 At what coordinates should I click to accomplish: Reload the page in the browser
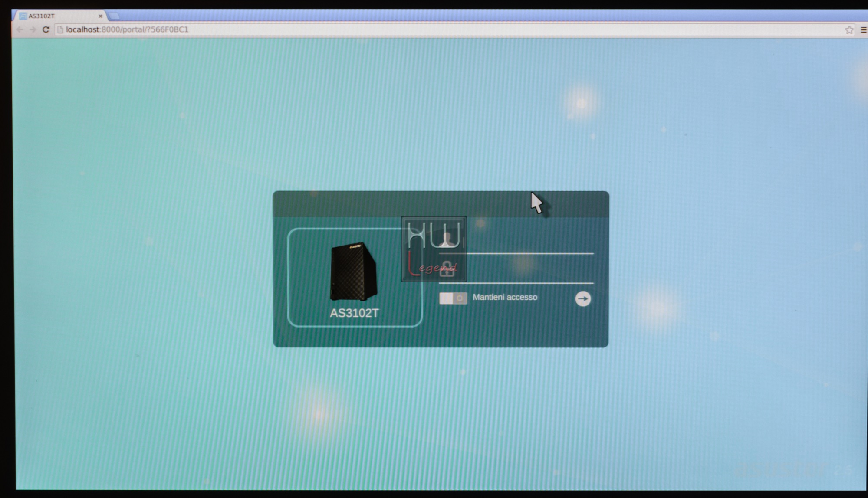(x=46, y=29)
